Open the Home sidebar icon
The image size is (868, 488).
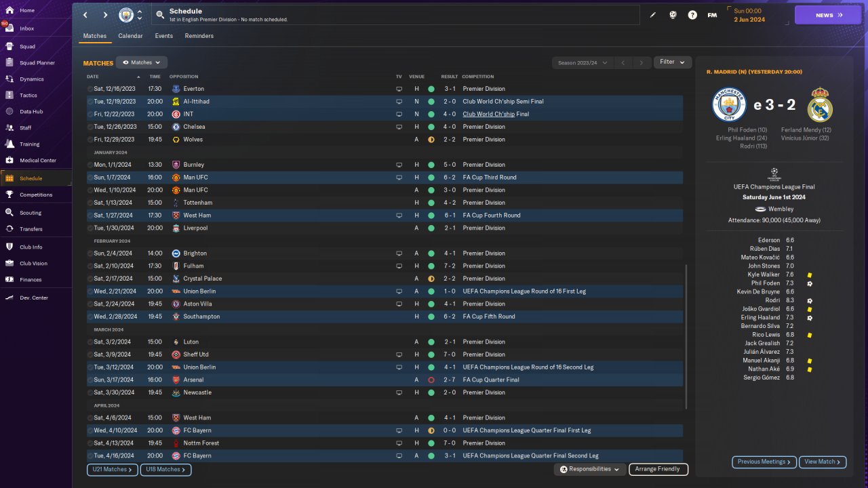click(x=9, y=11)
